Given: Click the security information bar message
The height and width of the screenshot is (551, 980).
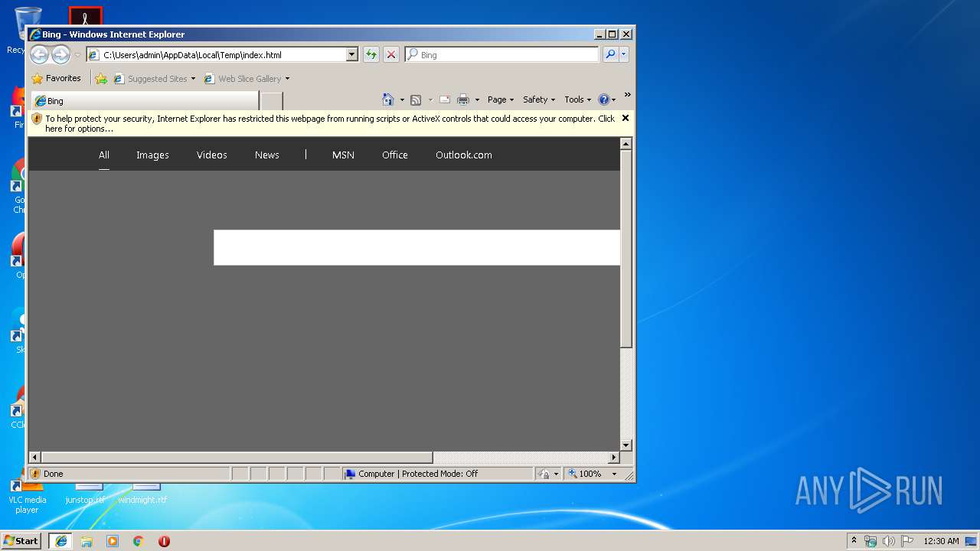Looking at the screenshot, I should (x=329, y=123).
